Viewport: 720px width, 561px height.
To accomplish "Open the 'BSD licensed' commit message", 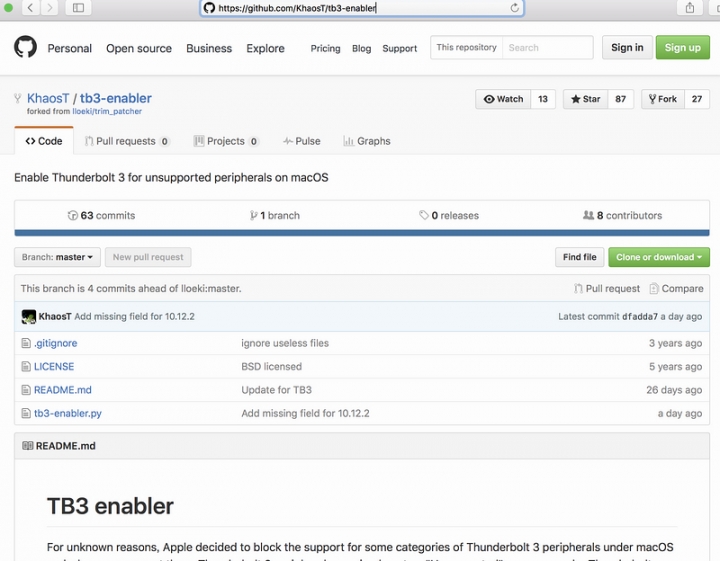I will pos(271,366).
